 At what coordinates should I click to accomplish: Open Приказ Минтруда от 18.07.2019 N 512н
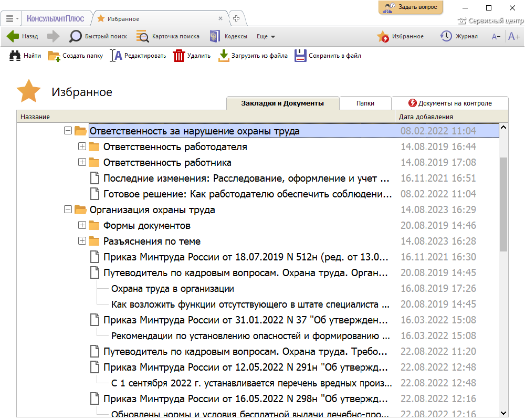[246, 257]
